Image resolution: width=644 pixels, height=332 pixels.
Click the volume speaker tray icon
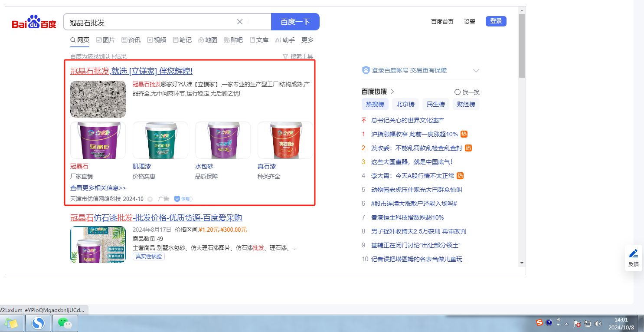point(598,323)
